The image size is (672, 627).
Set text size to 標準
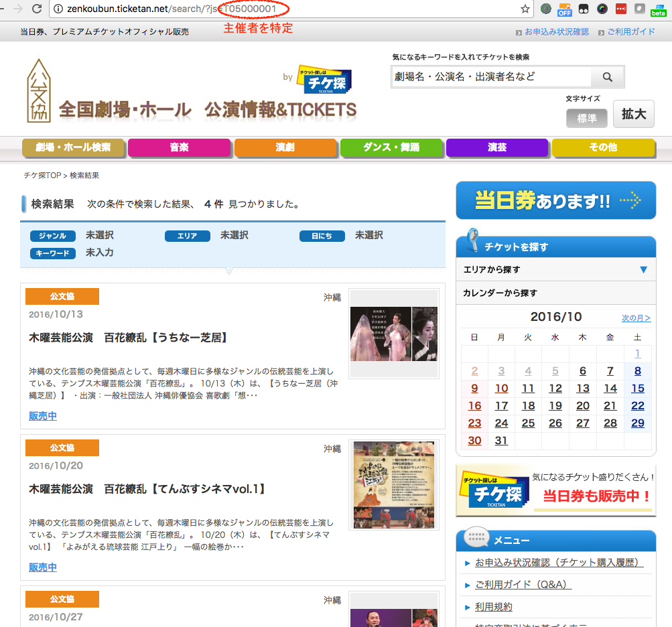pos(586,118)
